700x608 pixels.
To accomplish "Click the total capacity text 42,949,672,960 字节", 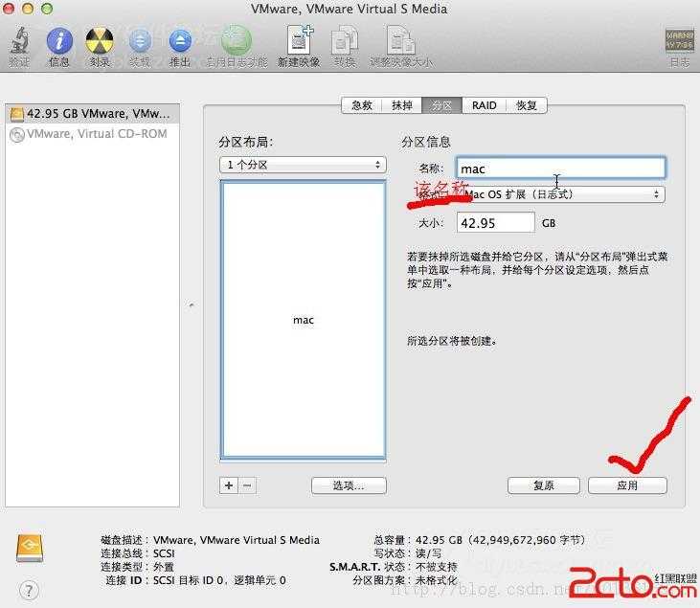I will [x=529, y=540].
